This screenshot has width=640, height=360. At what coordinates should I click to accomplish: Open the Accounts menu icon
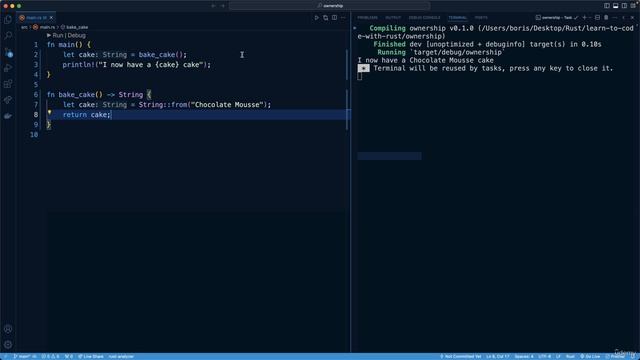(x=8, y=329)
